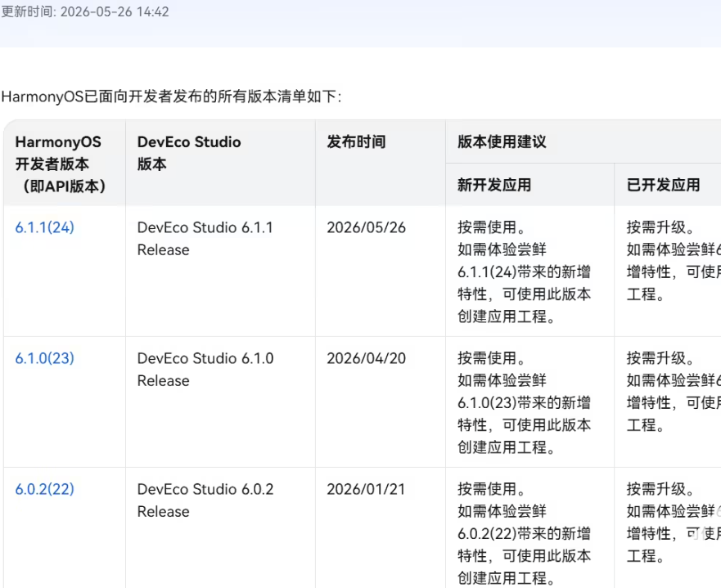Open the 6.1.1(24) version link
Screen dimensions: 721x588
click(x=45, y=227)
